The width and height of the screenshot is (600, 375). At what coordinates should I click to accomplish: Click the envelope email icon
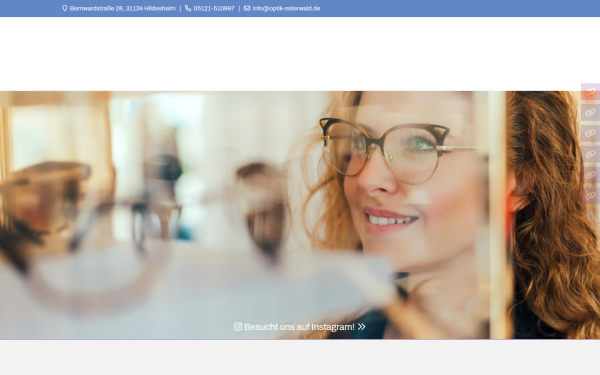(247, 8)
